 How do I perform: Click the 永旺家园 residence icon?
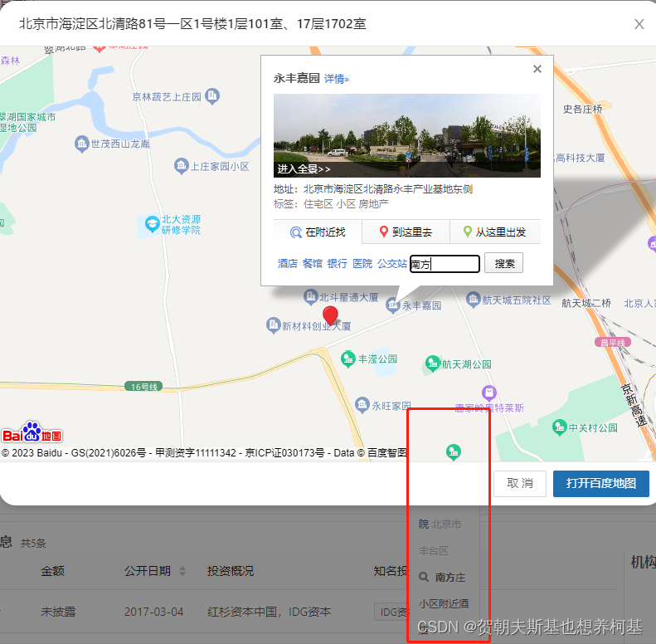point(362,405)
